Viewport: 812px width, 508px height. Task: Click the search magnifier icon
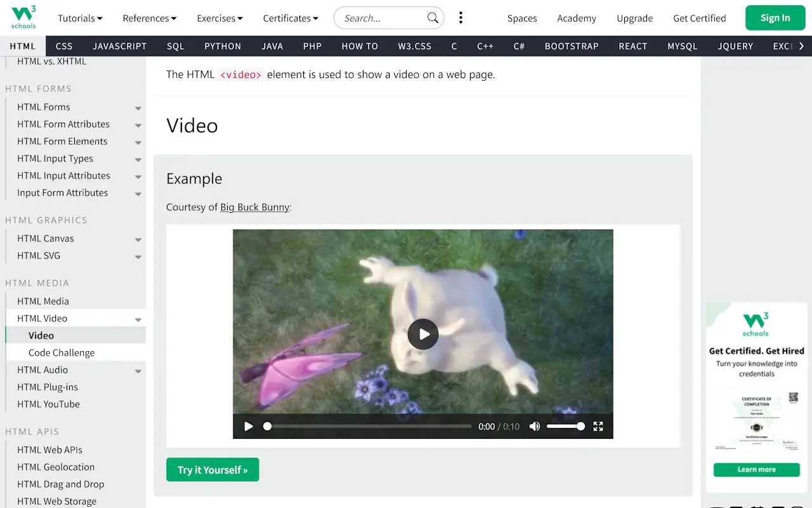[x=433, y=18]
